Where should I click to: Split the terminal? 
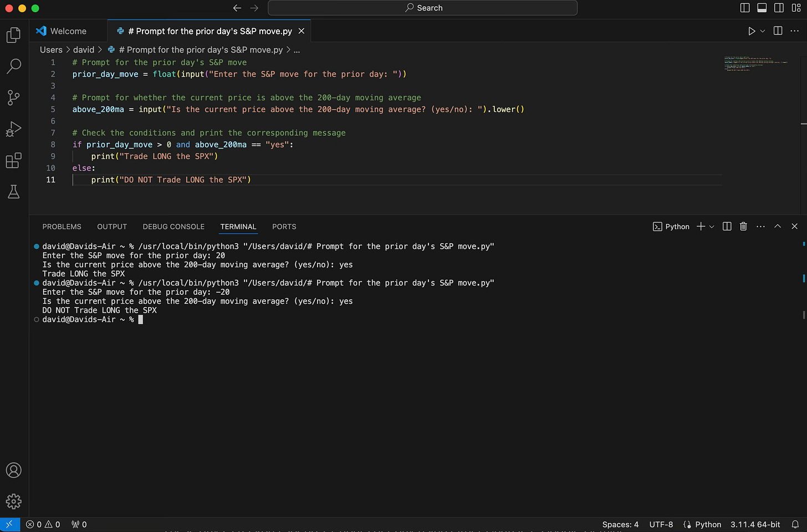727,227
